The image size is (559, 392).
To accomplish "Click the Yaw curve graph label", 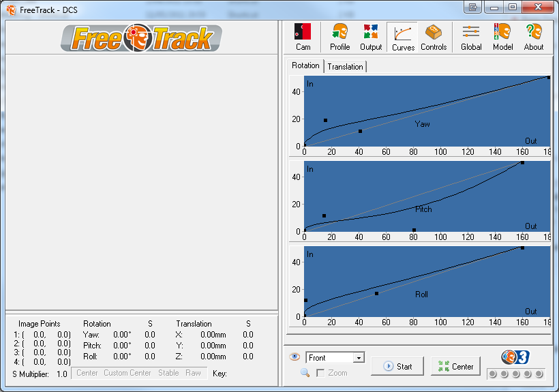I will pyautogui.click(x=422, y=124).
